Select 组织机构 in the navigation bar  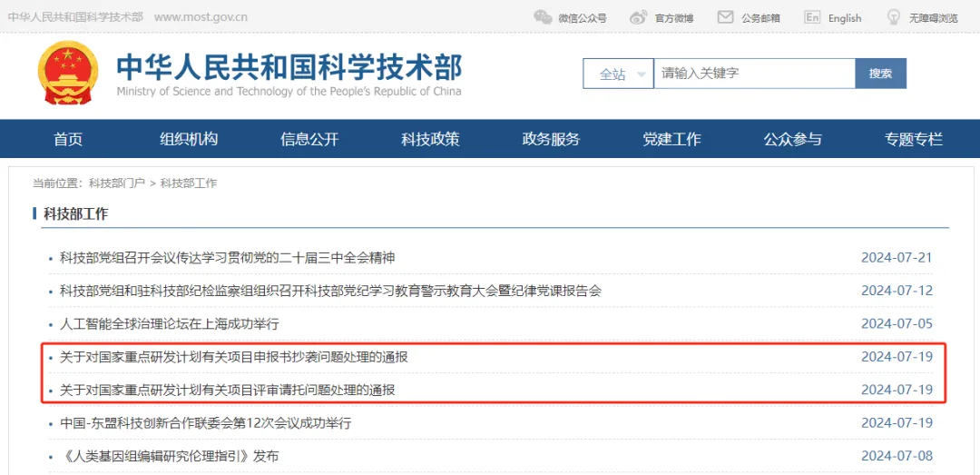189,139
